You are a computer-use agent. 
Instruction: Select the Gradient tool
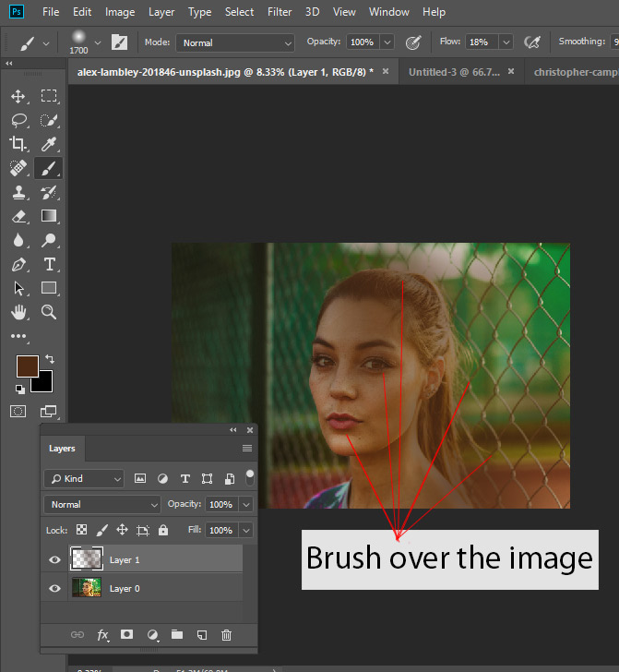pyautogui.click(x=49, y=216)
